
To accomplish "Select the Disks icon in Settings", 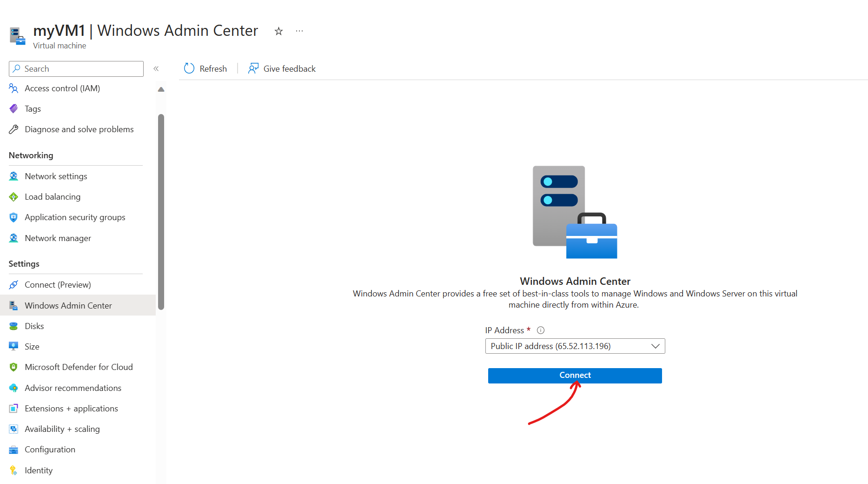I will tap(13, 326).
